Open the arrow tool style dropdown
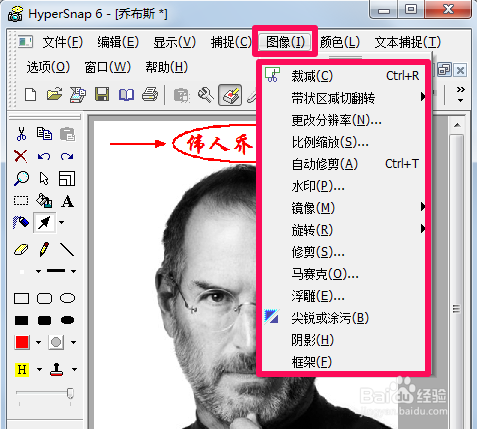Screen dimensions: 477x429 coord(62,222)
